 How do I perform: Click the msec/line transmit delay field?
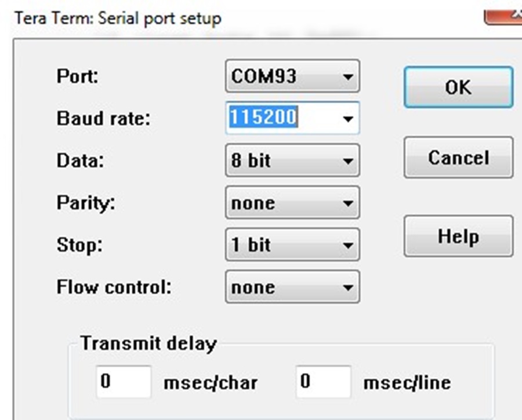[x=323, y=382]
